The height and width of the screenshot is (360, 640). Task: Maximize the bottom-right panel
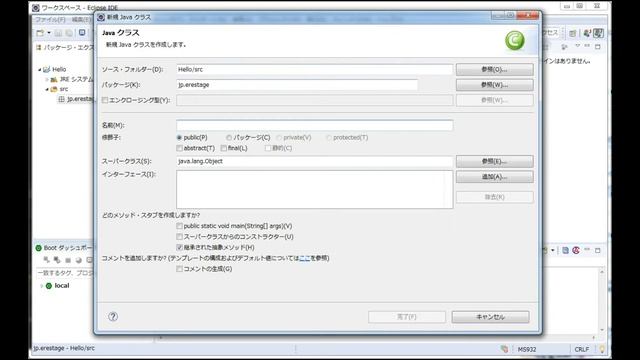pyautogui.click(x=598, y=250)
